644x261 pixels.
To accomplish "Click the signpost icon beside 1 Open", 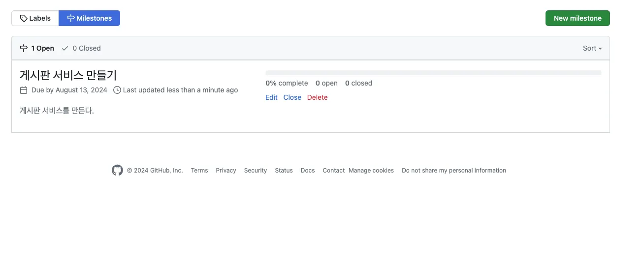I will coord(24,48).
